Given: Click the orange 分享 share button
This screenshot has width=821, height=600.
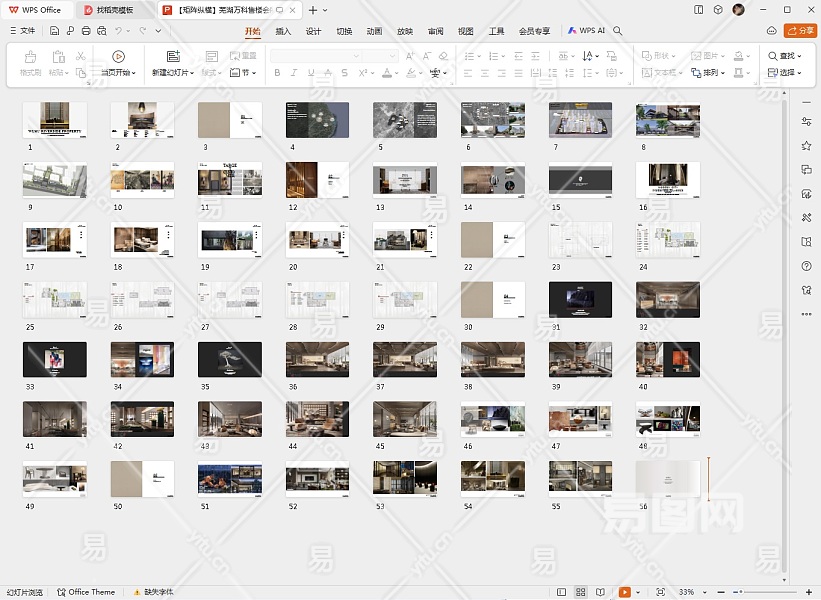Looking at the screenshot, I should click(x=800, y=31).
